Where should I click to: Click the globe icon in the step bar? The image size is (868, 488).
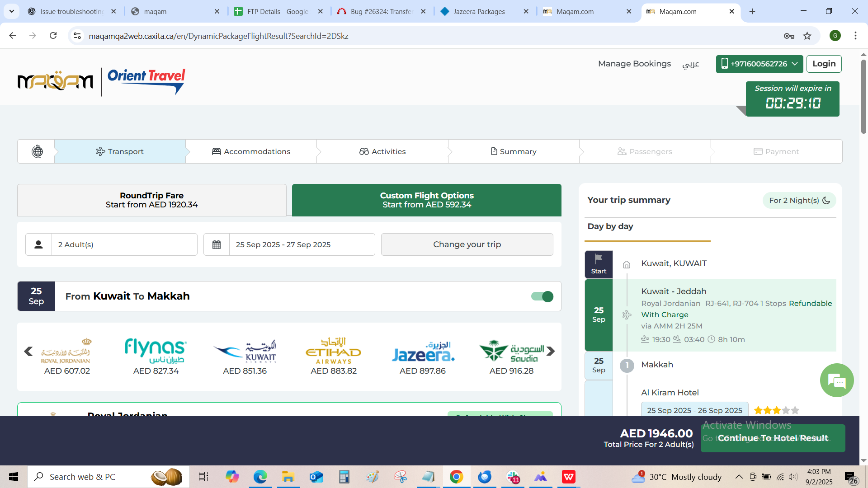[38, 151]
